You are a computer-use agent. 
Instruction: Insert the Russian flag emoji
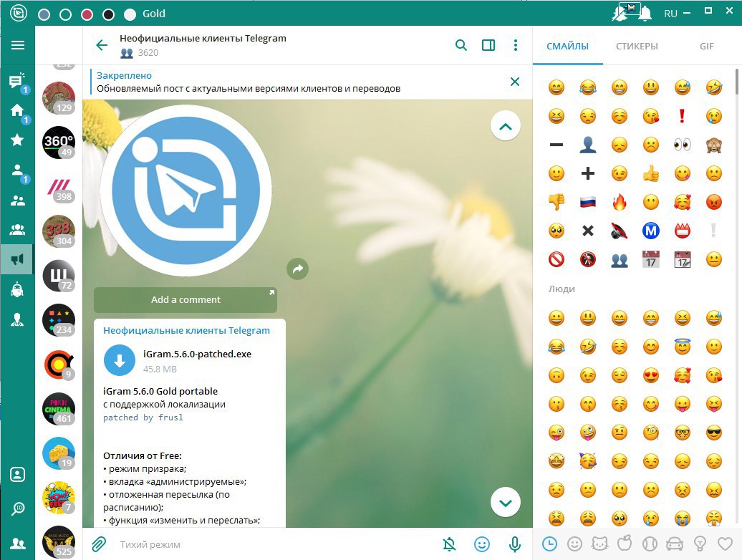pos(588,203)
